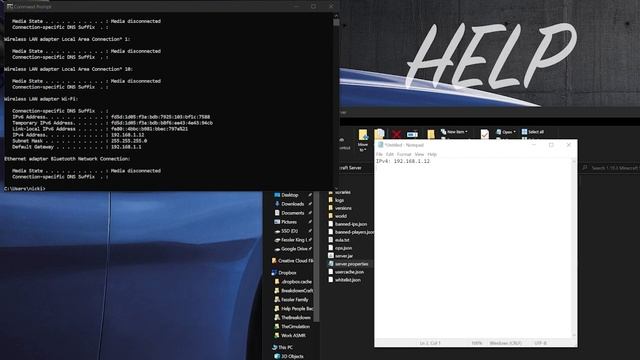Click the Command Prompt title bar icon
The image size is (640, 360).
click(9, 7)
